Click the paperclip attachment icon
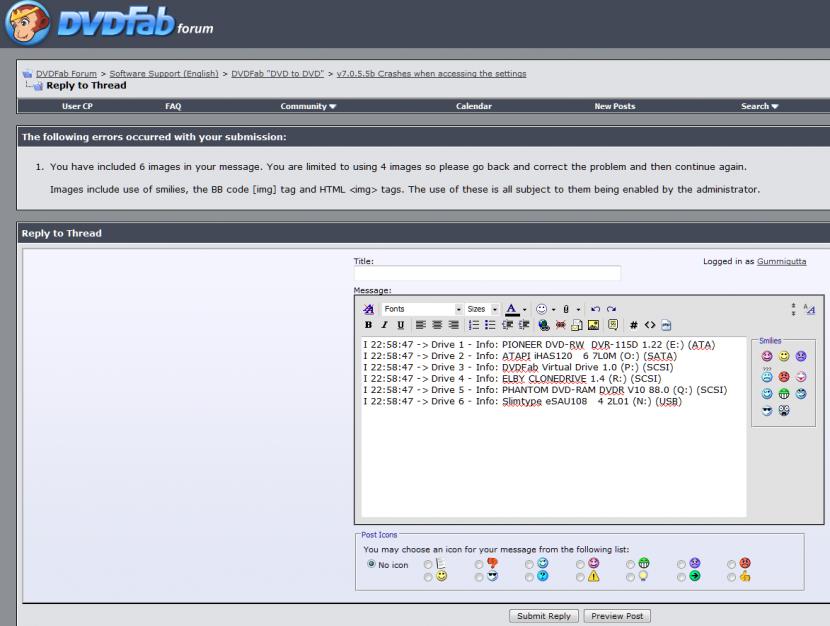The image size is (830, 626). point(566,309)
